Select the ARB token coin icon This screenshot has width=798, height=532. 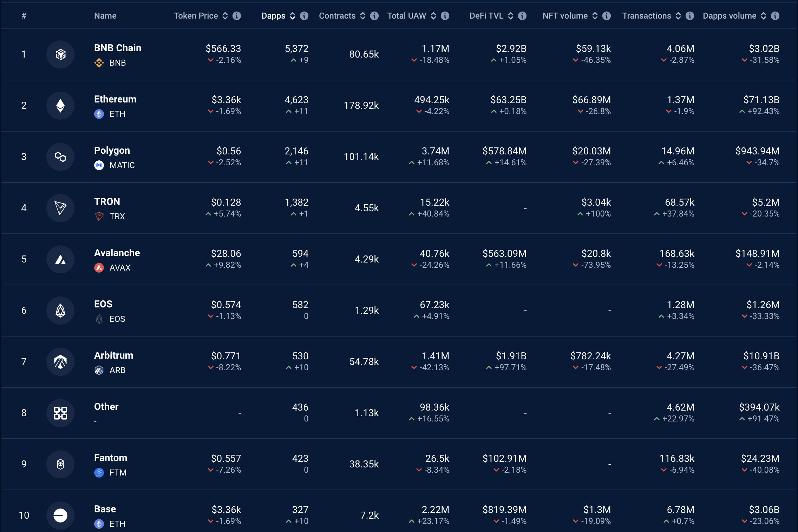[99, 370]
